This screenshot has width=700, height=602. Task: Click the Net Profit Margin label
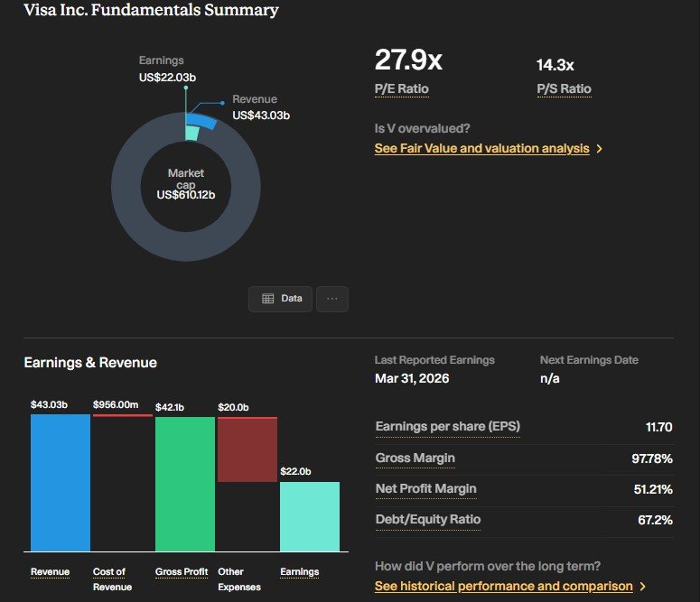click(426, 488)
